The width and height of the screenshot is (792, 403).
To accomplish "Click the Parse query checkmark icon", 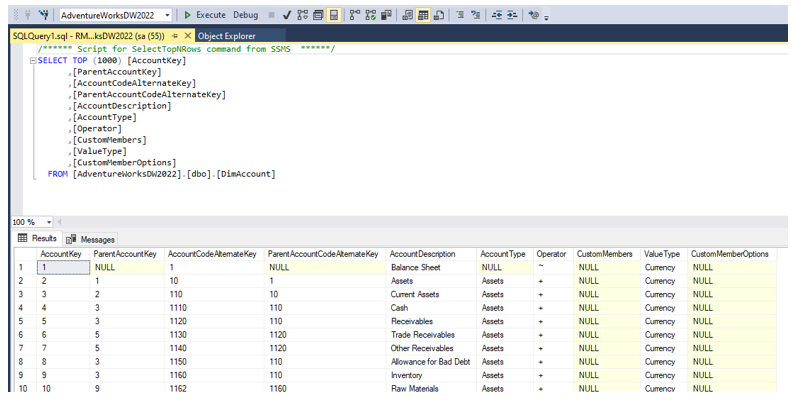I will pyautogui.click(x=287, y=15).
